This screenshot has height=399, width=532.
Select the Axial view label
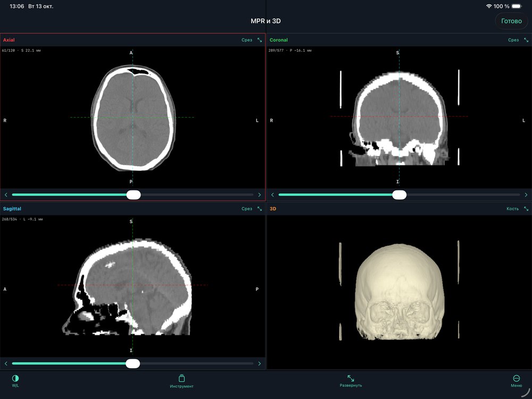click(x=9, y=40)
